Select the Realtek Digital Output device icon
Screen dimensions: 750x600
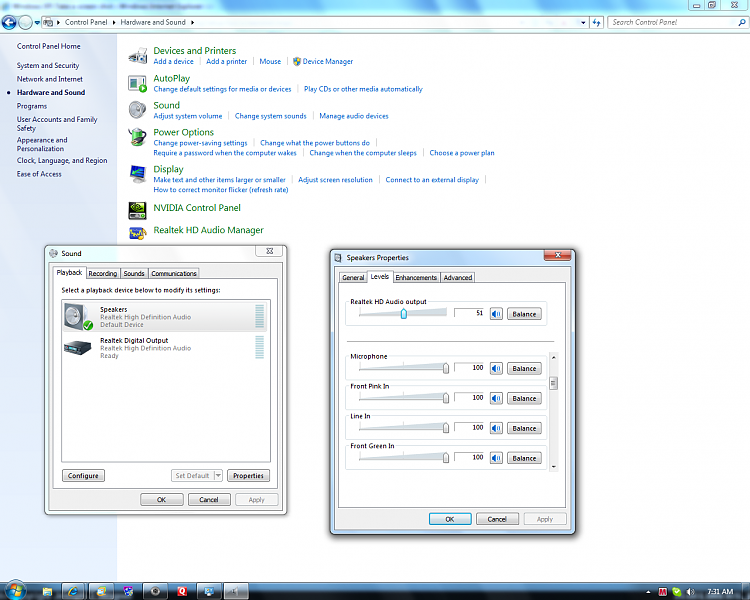point(77,347)
